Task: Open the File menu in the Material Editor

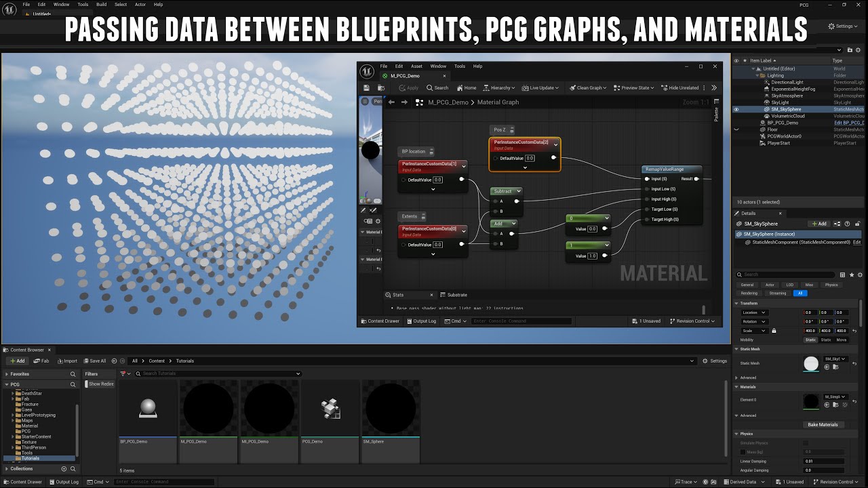Action: click(384, 66)
